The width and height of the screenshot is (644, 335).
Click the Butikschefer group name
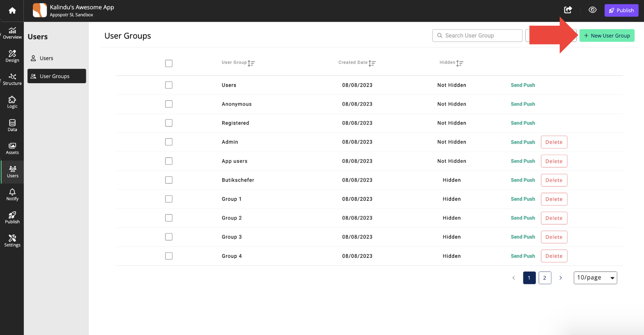coord(238,180)
